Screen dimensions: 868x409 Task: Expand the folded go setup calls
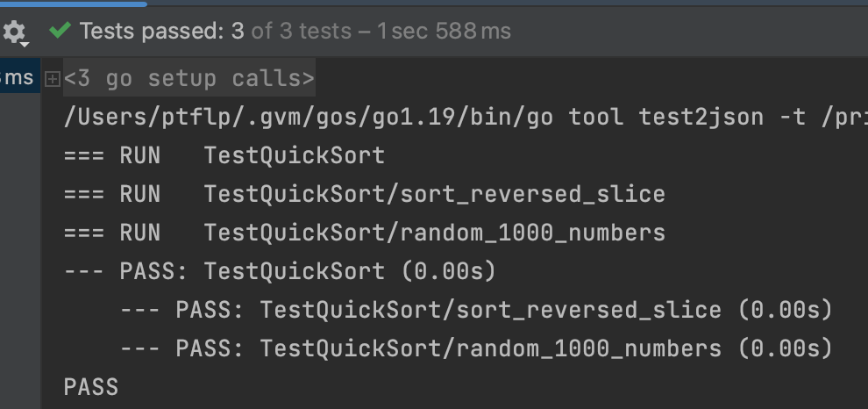pyautogui.click(x=52, y=79)
